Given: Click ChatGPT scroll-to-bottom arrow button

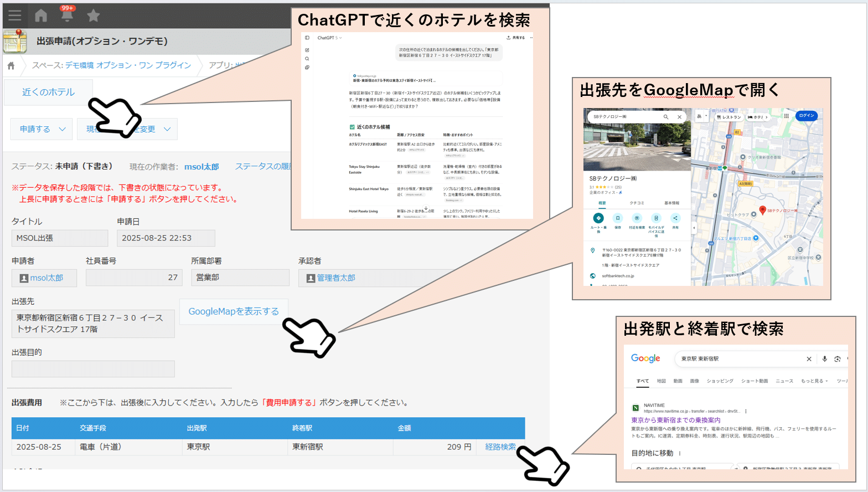Looking at the screenshot, I should tap(426, 208).
